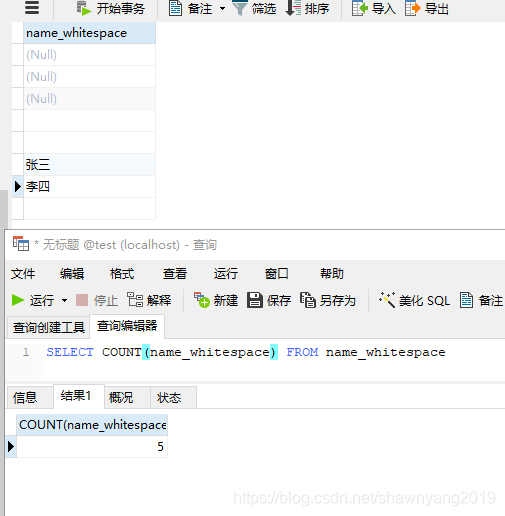
Task: Select the 李四 cell
Action: point(89,187)
